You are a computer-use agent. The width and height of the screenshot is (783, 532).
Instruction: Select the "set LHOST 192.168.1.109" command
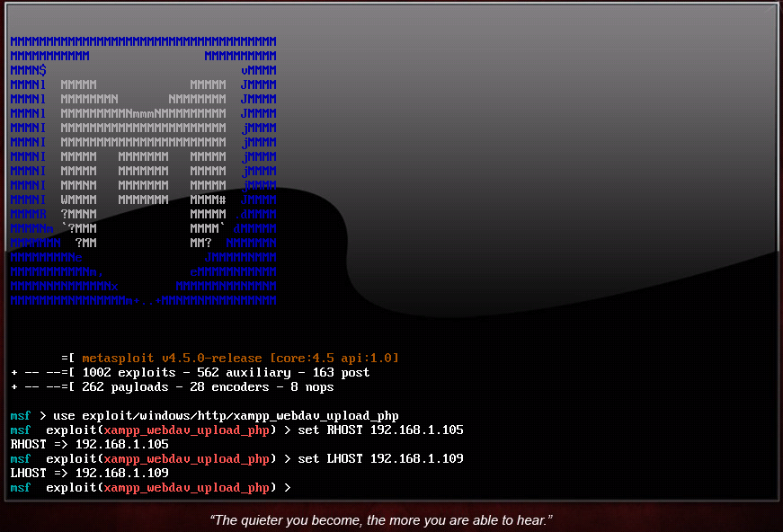click(380, 458)
